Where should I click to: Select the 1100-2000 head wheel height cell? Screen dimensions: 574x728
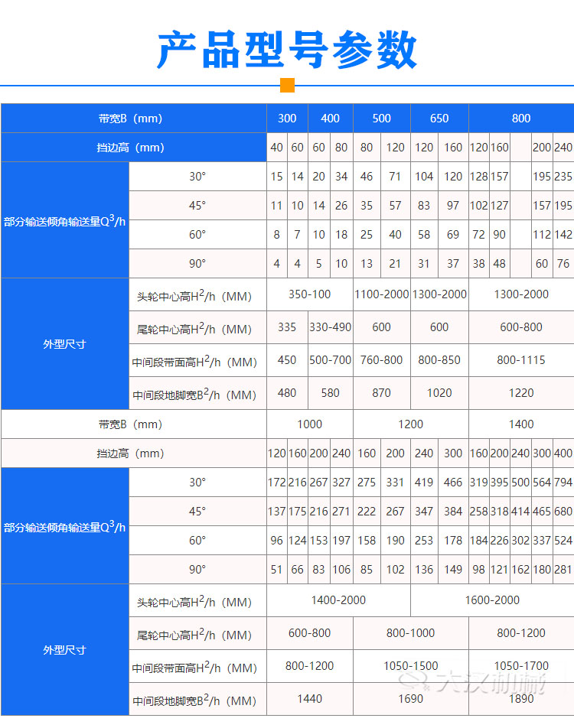pos(381,294)
